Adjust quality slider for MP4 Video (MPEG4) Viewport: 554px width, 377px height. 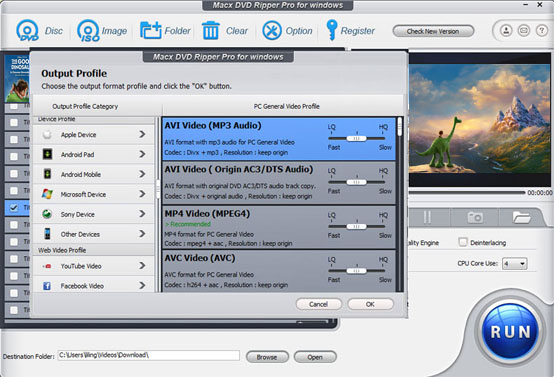click(356, 226)
